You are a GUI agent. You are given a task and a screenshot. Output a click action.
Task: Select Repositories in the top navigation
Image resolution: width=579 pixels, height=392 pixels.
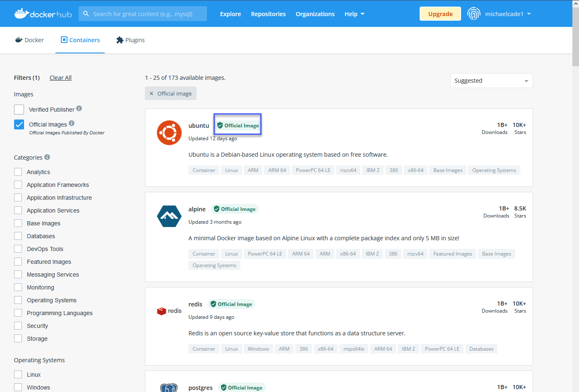tap(268, 14)
